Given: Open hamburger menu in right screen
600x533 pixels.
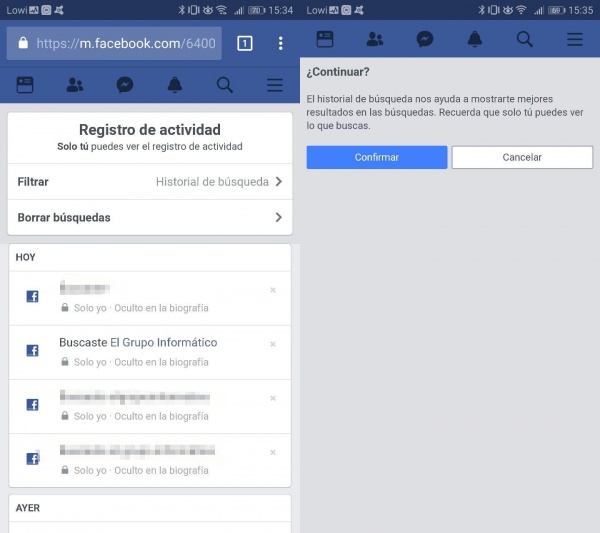Looking at the screenshot, I should 575,39.
